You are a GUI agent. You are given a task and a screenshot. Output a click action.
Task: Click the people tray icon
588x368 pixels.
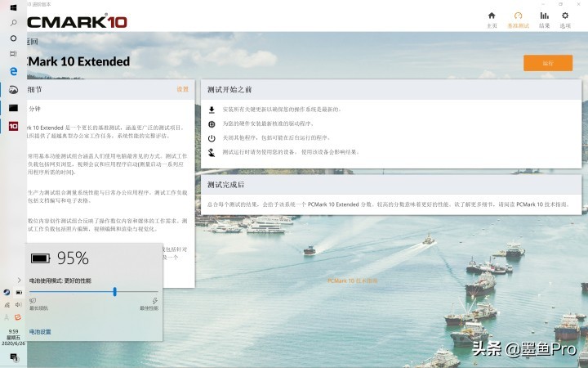(x=7, y=317)
